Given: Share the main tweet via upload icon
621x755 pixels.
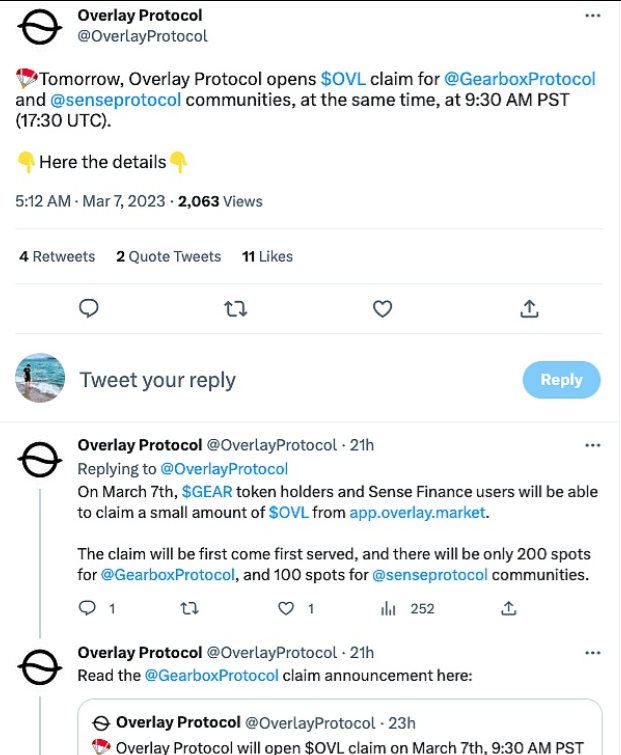Looking at the screenshot, I should click(529, 309).
